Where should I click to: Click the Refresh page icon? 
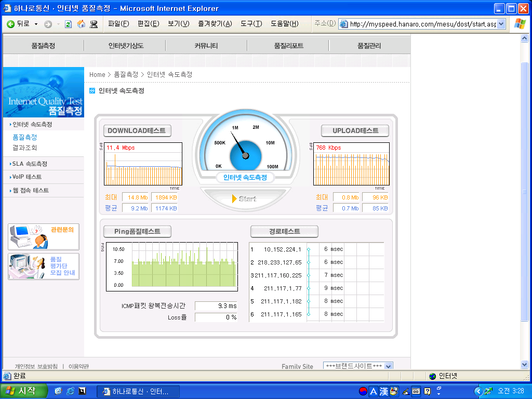(x=68, y=24)
